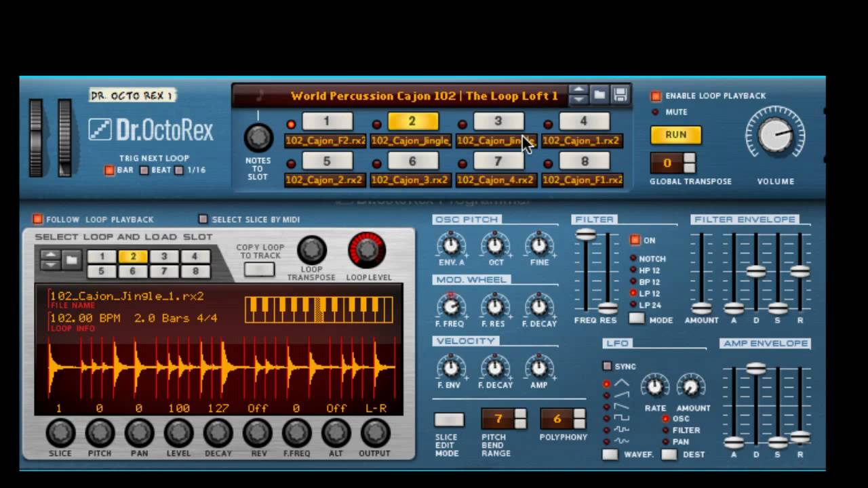Click Copy Loop To Track button

(259, 269)
